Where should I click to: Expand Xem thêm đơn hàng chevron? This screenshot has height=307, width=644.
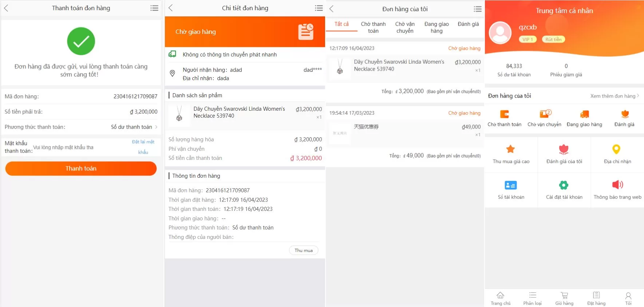[638, 96]
